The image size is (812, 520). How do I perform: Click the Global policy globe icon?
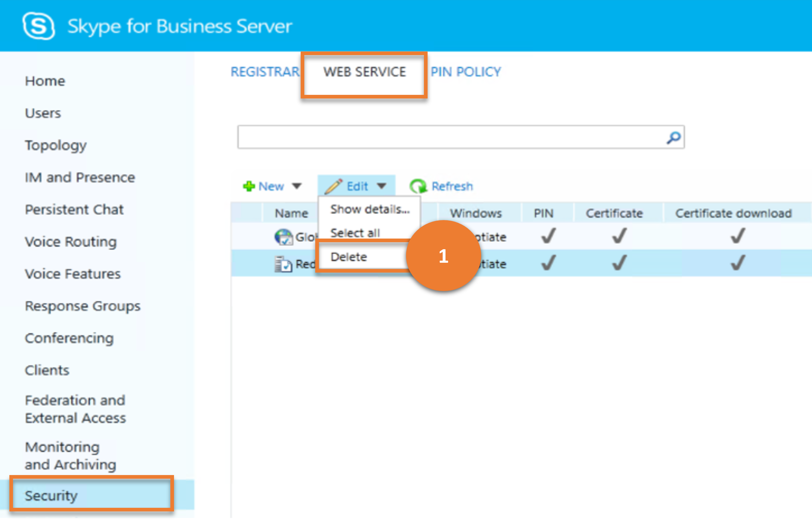tap(283, 237)
